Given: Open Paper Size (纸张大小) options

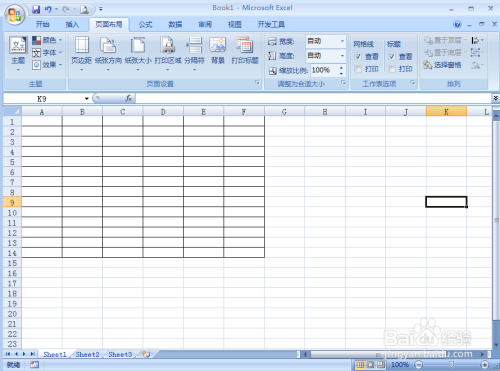Looking at the screenshot, I should pos(138,53).
